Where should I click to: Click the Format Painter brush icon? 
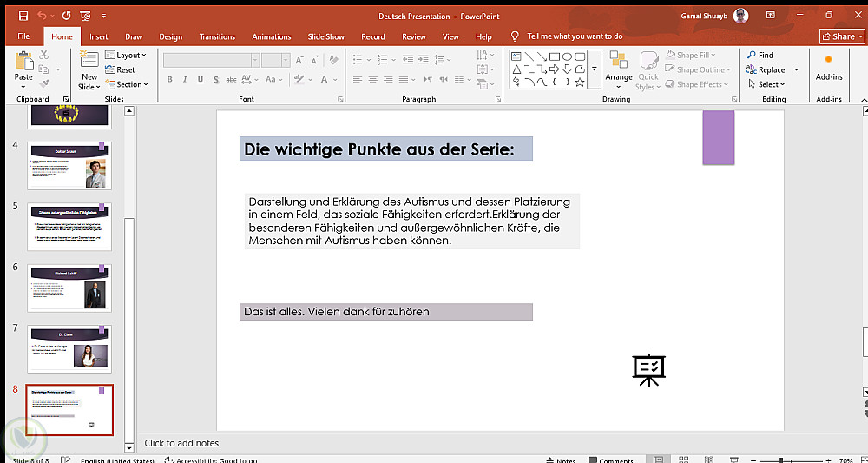pyautogui.click(x=44, y=83)
